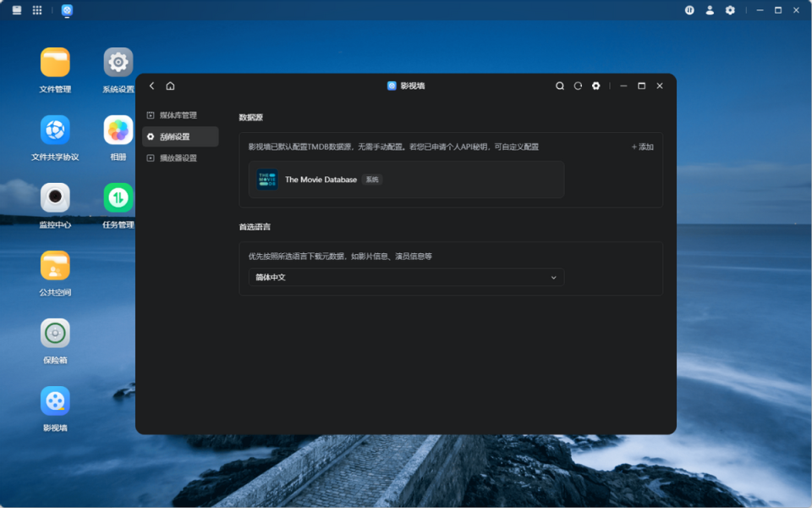Open 系统设置 desktop icon

click(x=118, y=63)
